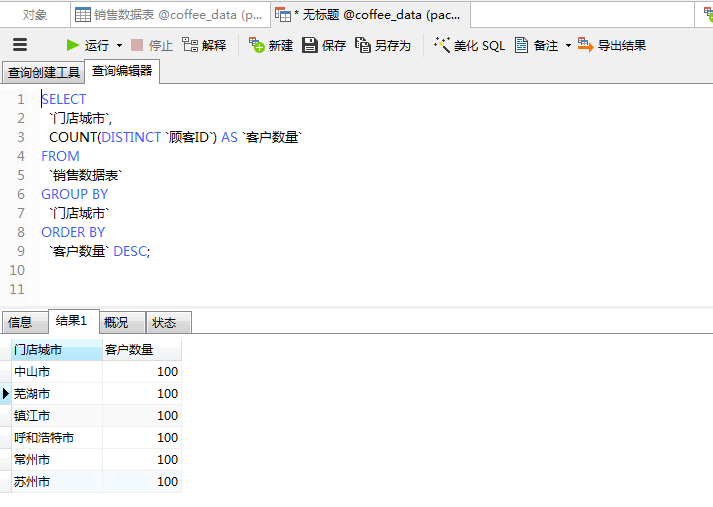Switch to 查询创建工具 tab
713x507 pixels.
pyautogui.click(x=44, y=73)
